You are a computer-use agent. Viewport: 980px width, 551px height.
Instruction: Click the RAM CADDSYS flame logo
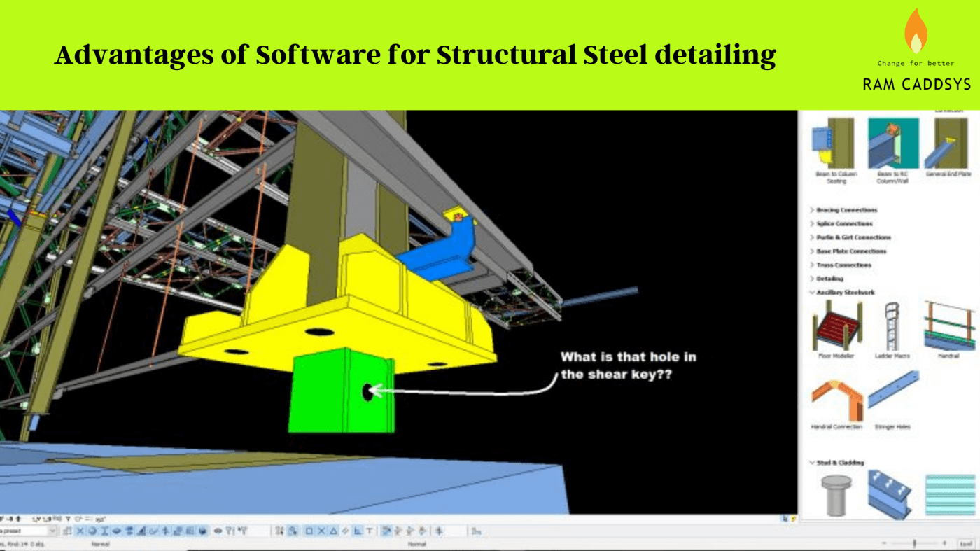pyautogui.click(x=915, y=32)
